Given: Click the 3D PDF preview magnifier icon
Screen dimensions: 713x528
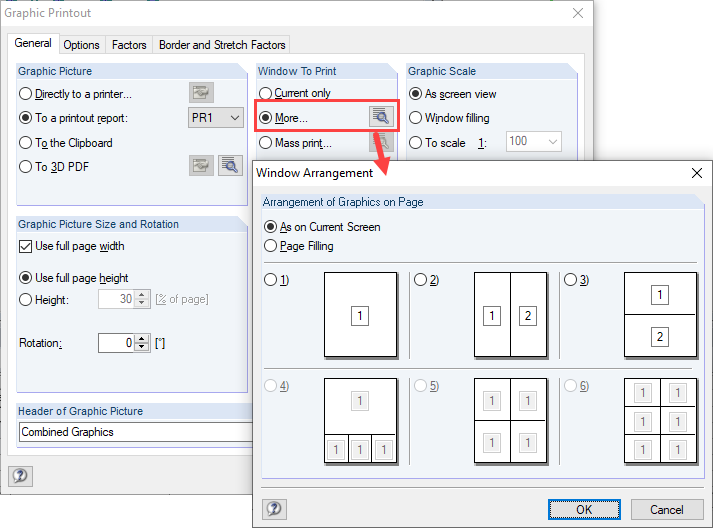Looking at the screenshot, I should click(x=230, y=166).
